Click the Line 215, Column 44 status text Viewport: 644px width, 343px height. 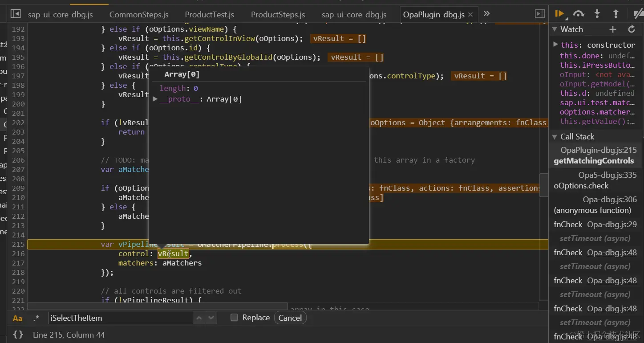point(69,335)
